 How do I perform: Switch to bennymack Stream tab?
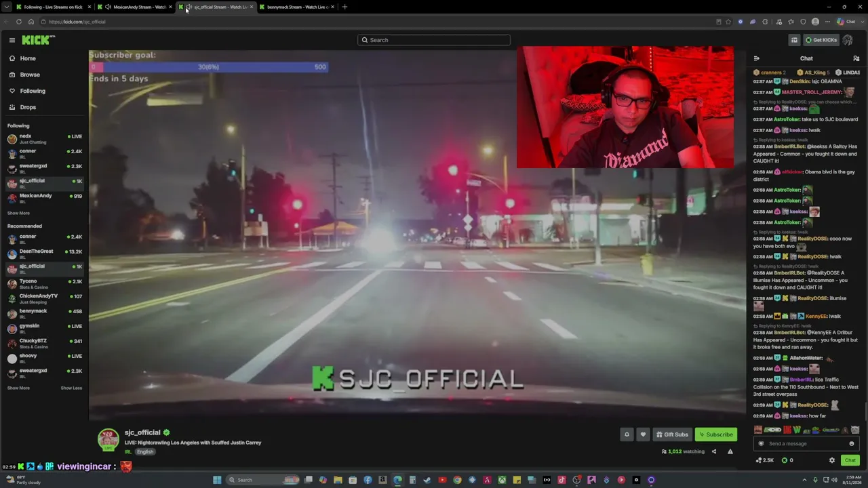pyautogui.click(x=296, y=7)
